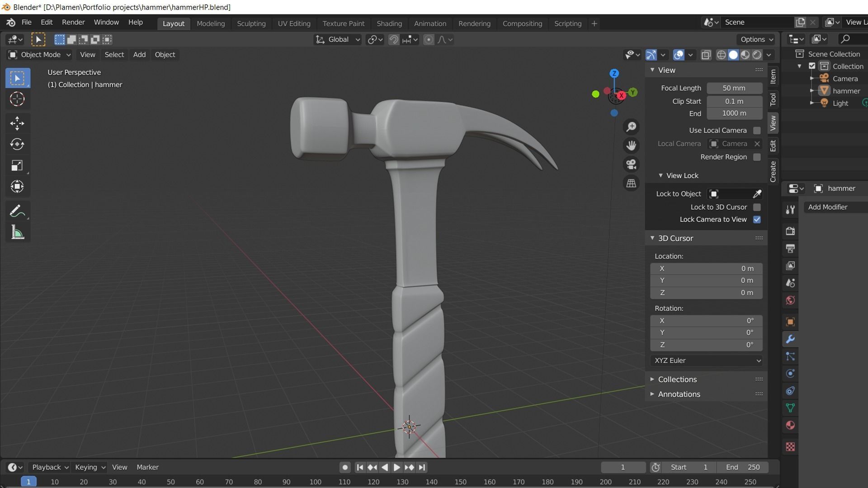Select the Measure tool
This screenshot has width=868, height=488.
pyautogui.click(x=18, y=232)
